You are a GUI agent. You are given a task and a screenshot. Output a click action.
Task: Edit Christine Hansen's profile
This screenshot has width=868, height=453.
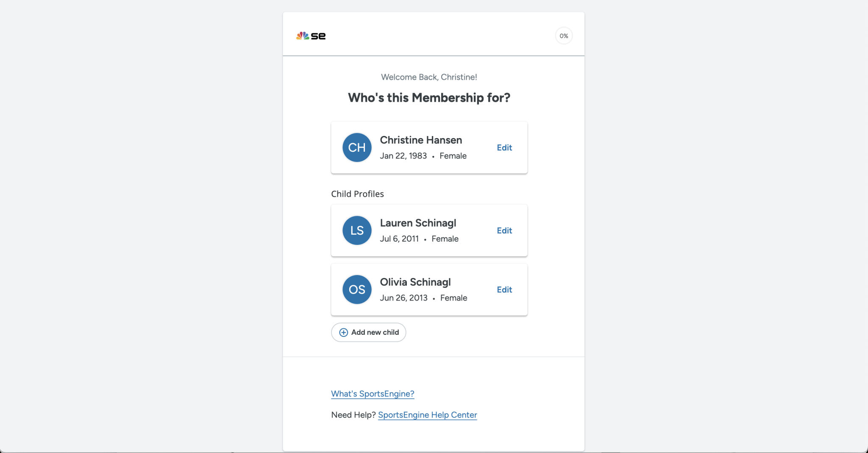504,147
